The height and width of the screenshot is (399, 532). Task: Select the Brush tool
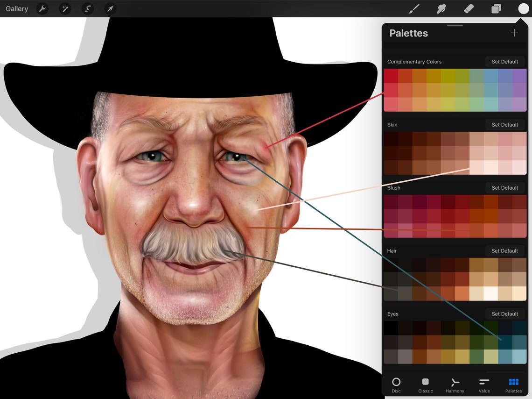click(413, 8)
